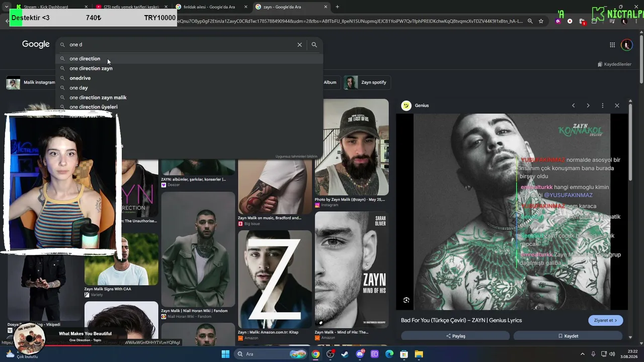Open the Google apps grid
The height and width of the screenshot is (362, 644).
click(x=612, y=45)
